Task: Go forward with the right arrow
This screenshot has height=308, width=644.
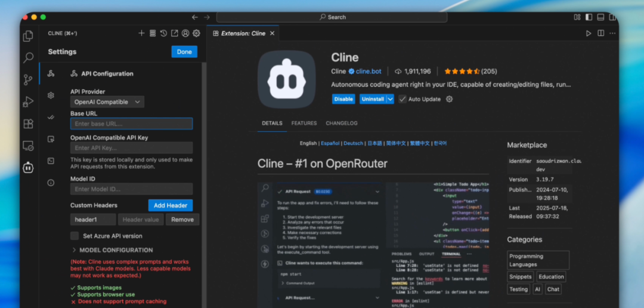Action: pyautogui.click(x=207, y=17)
